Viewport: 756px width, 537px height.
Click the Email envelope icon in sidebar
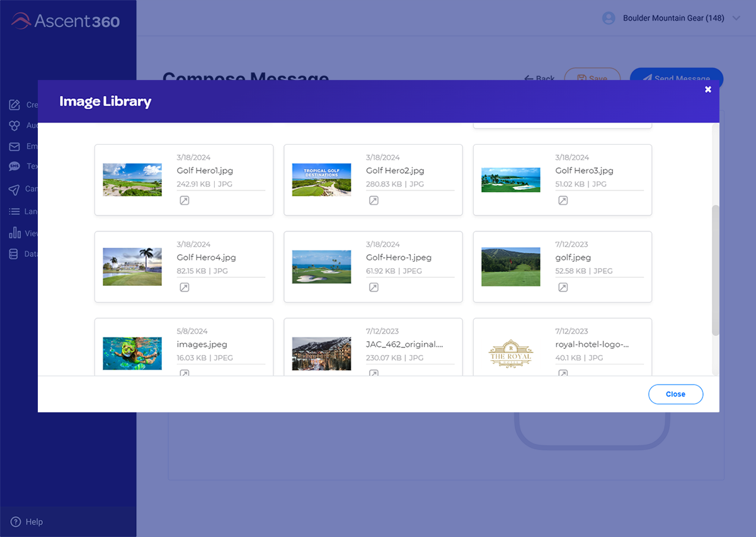click(14, 147)
